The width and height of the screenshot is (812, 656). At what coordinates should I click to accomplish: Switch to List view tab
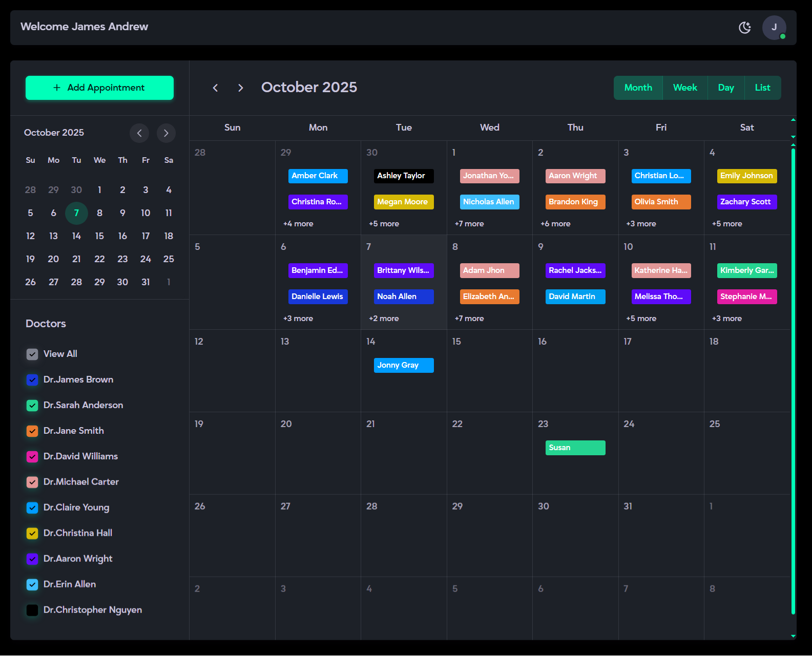click(x=762, y=88)
